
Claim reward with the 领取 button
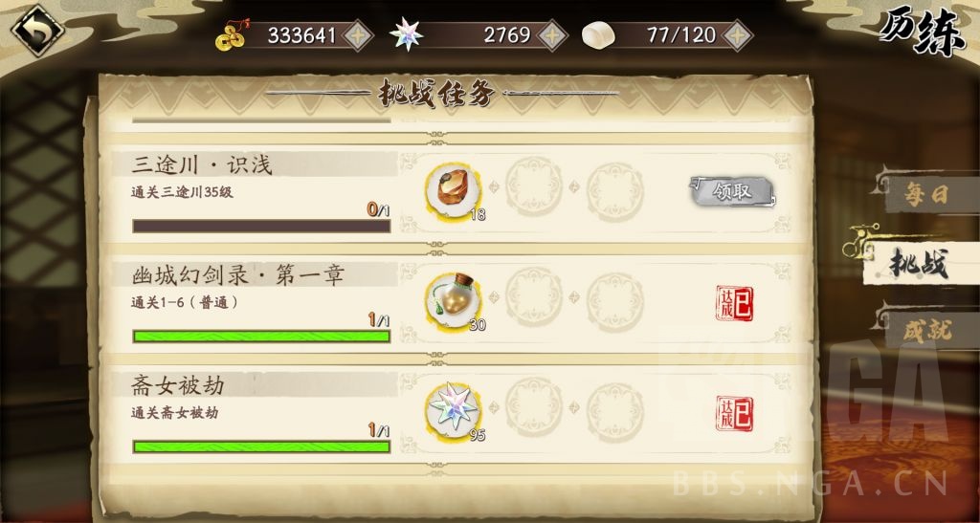coord(732,191)
